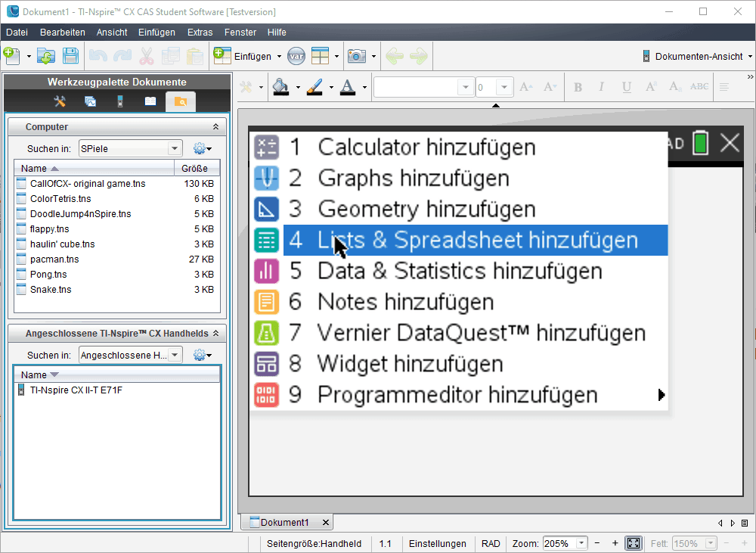756x553 pixels.
Task: Click the Notes hinzufügen icon
Action: coord(267,302)
